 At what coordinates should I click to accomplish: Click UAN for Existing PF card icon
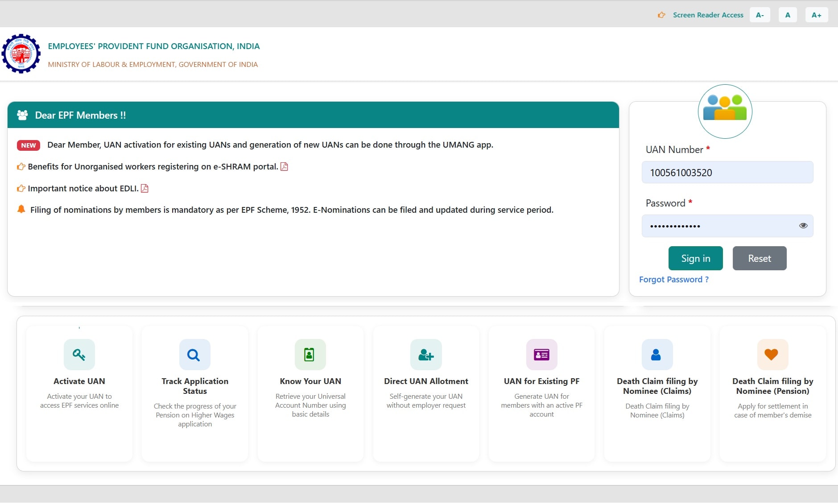[541, 355]
